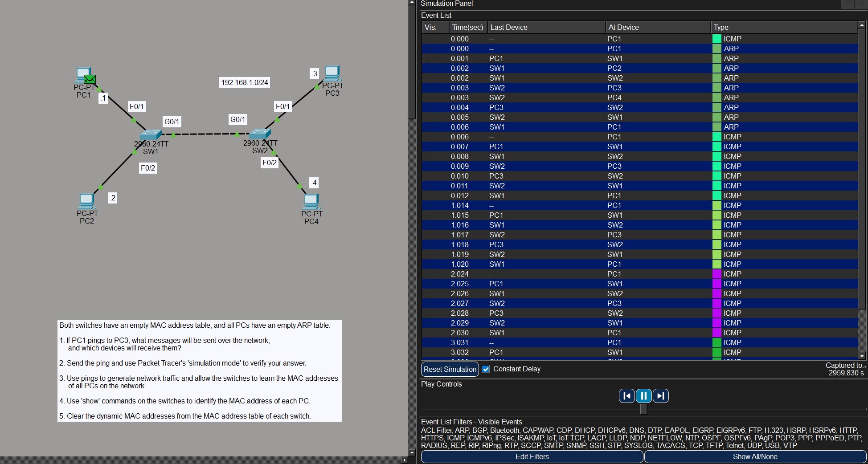Click the .2 address label by PC2
Screen dimensions: 868x464
(112, 198)
